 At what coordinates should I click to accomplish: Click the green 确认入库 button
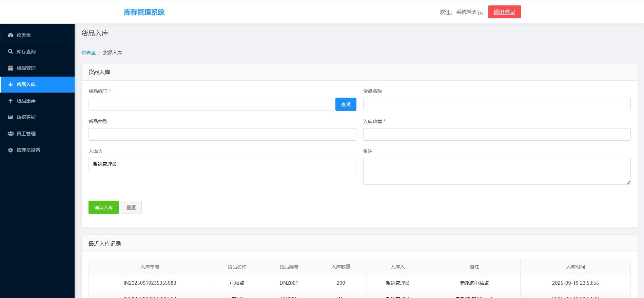[x=103, y=207]
